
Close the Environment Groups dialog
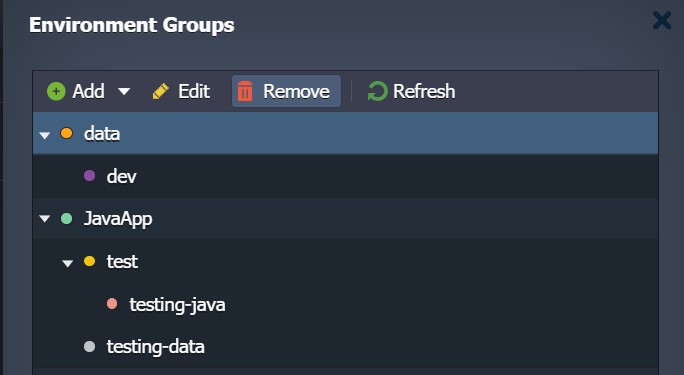pos(662,20)
